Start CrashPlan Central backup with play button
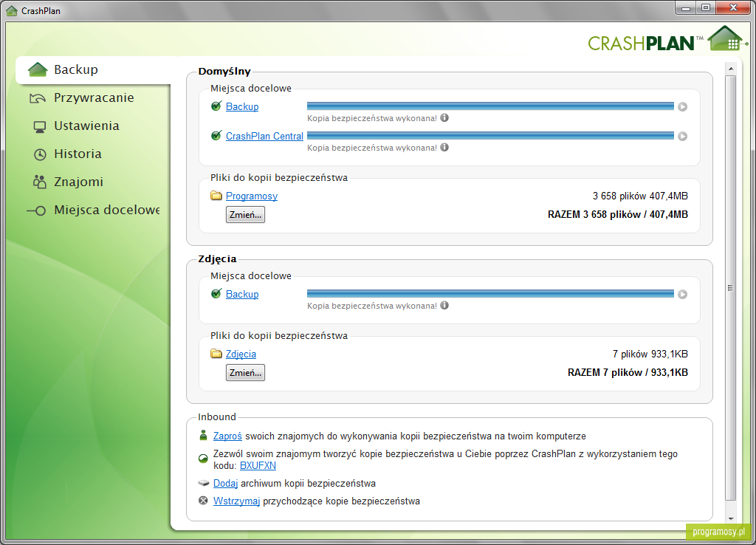Screen dimensions: 756x545 click(683, 137)
